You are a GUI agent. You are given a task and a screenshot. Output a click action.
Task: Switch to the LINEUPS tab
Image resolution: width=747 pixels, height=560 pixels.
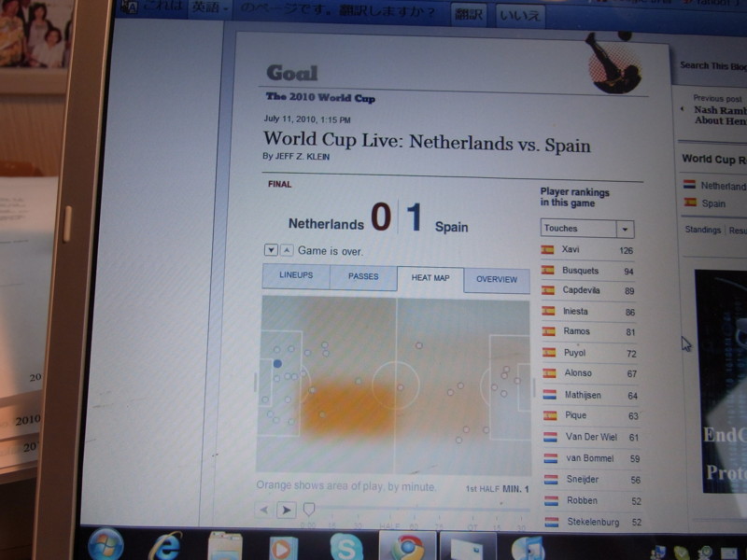[296, 275]
